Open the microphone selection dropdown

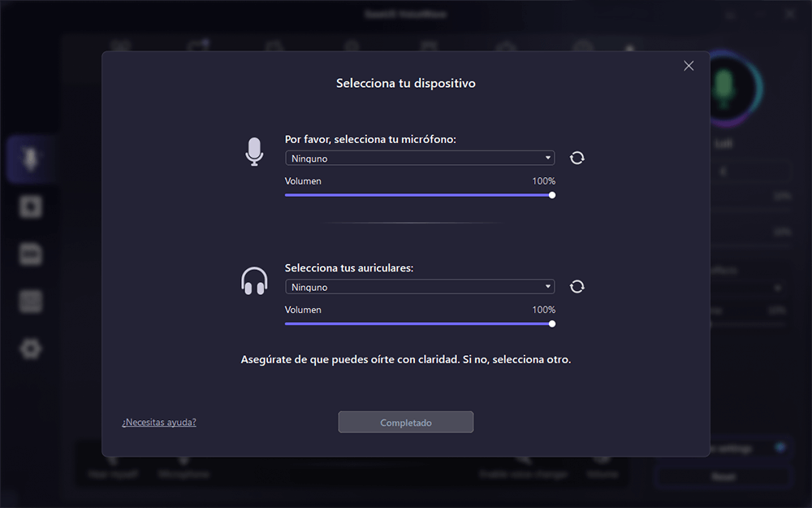(x=419, y=158)
